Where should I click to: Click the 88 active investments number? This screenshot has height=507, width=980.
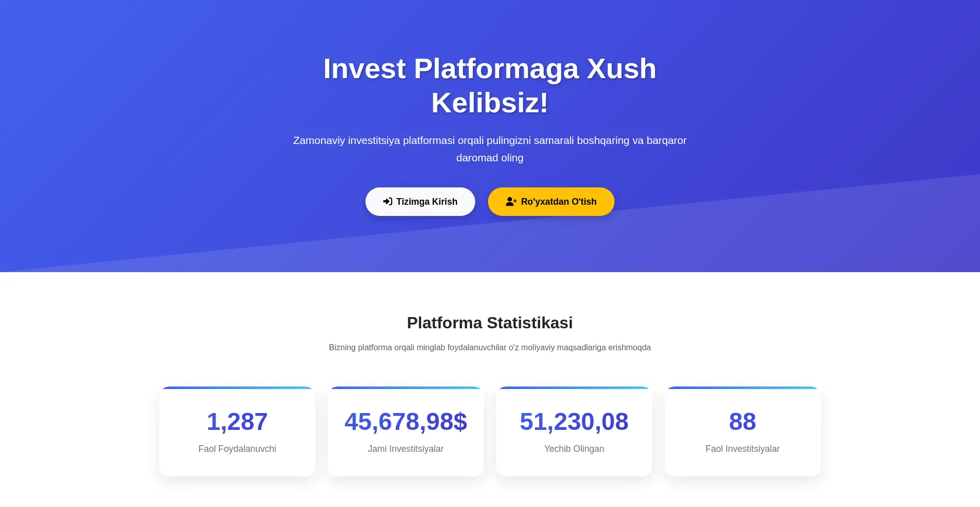(x=742, y=422)
